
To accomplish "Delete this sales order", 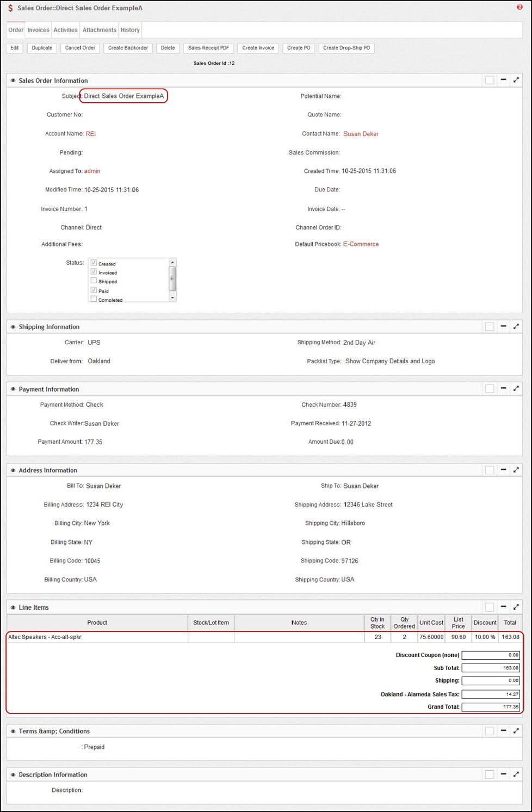I will [168, 48].
